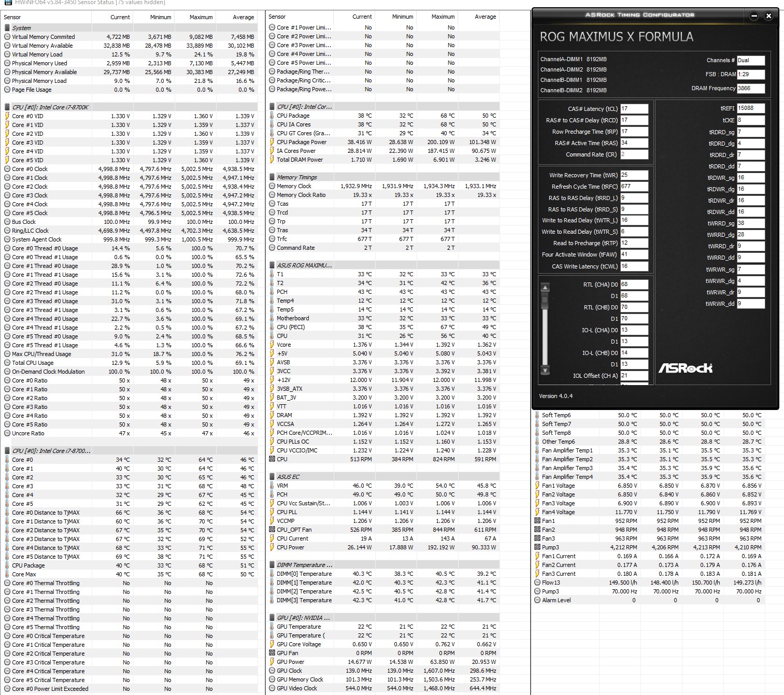The image size is (784, 695).
Task: Click the ASUS EC group header icon
Action: [x=272, y=477]
